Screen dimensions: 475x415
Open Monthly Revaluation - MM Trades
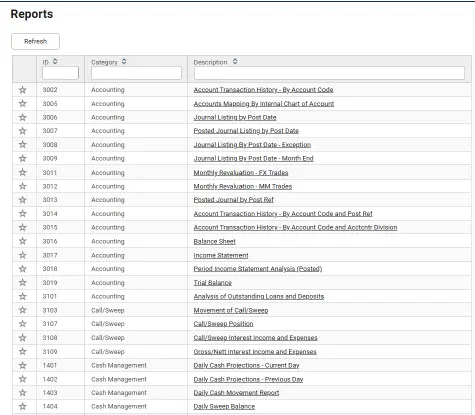(243, 186)
